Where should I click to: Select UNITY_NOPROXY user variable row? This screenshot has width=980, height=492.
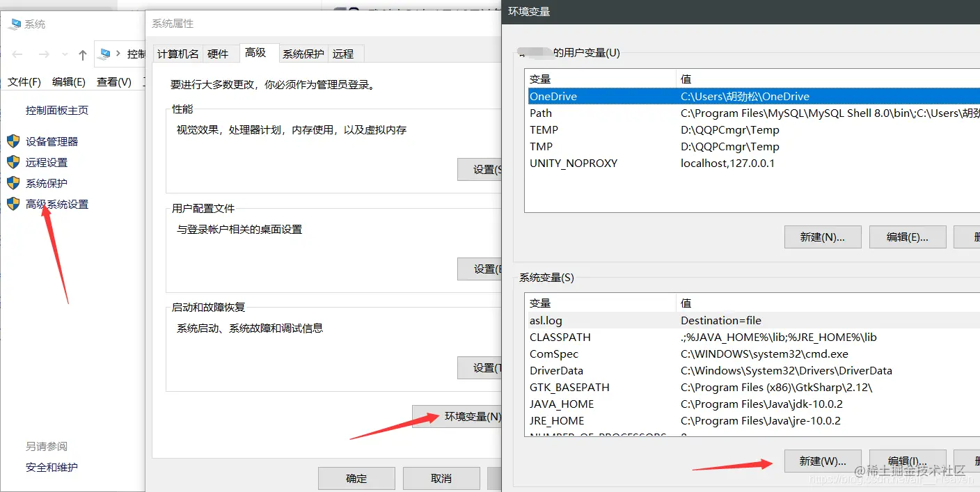[x=753, y=163]
